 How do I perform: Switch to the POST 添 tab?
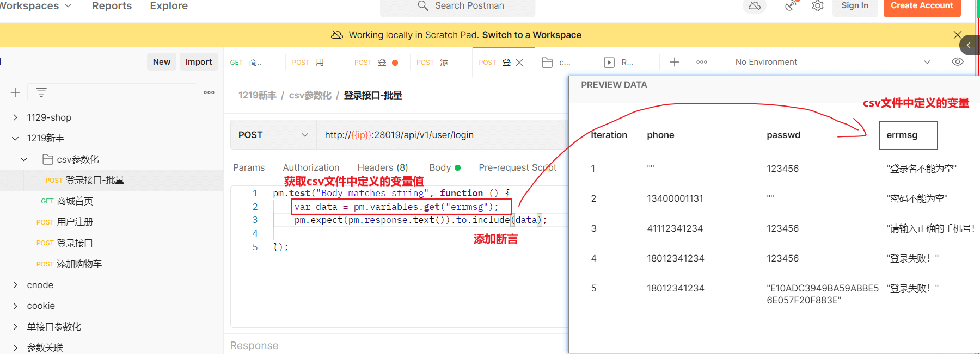[433, 63]
